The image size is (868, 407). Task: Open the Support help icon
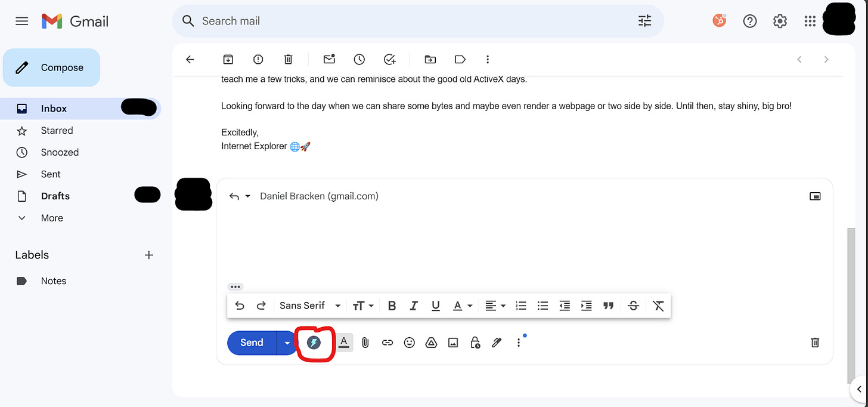750,21
